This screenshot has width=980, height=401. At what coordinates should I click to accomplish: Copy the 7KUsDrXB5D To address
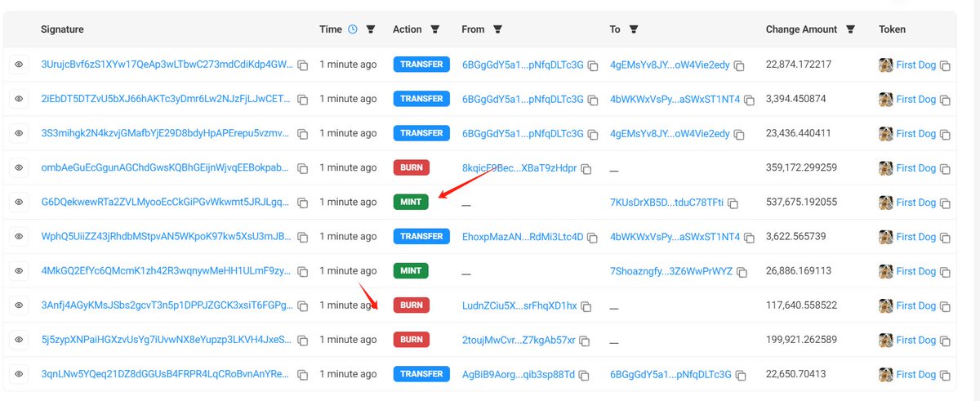tap(733, 203)
